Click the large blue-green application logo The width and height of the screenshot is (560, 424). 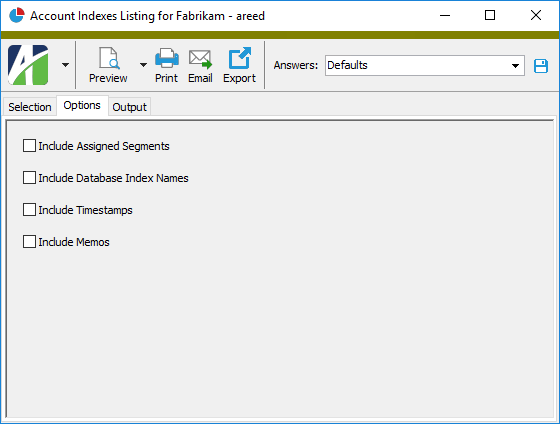pyautogui.click(x=28, y=65)
